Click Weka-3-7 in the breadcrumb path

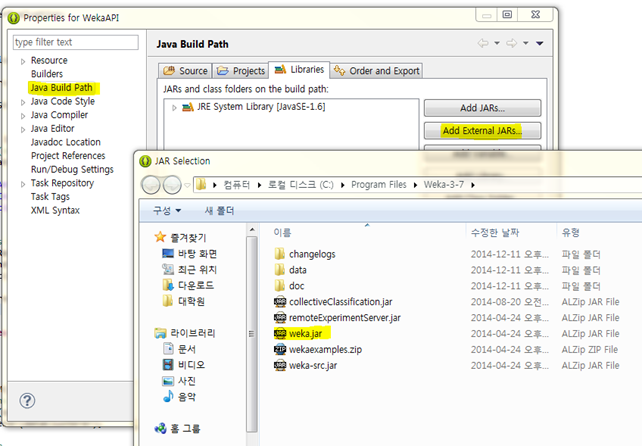(x=443, y=185)
